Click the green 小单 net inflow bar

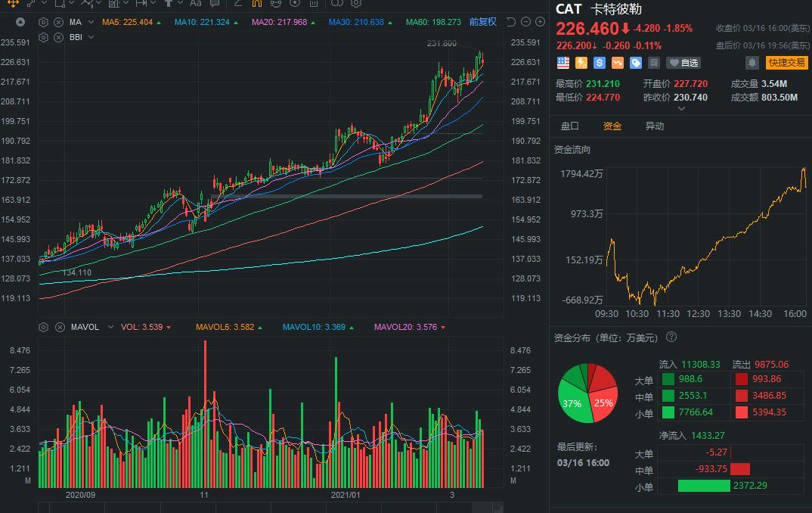[704, 486]
